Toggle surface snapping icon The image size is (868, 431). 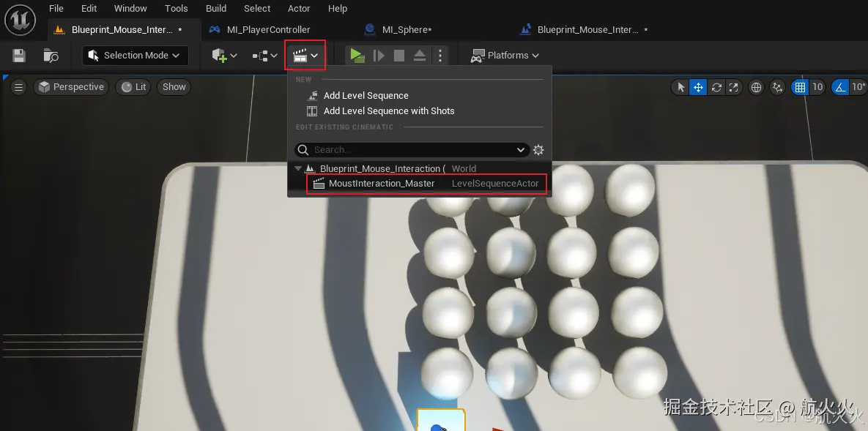coord(778,87)
